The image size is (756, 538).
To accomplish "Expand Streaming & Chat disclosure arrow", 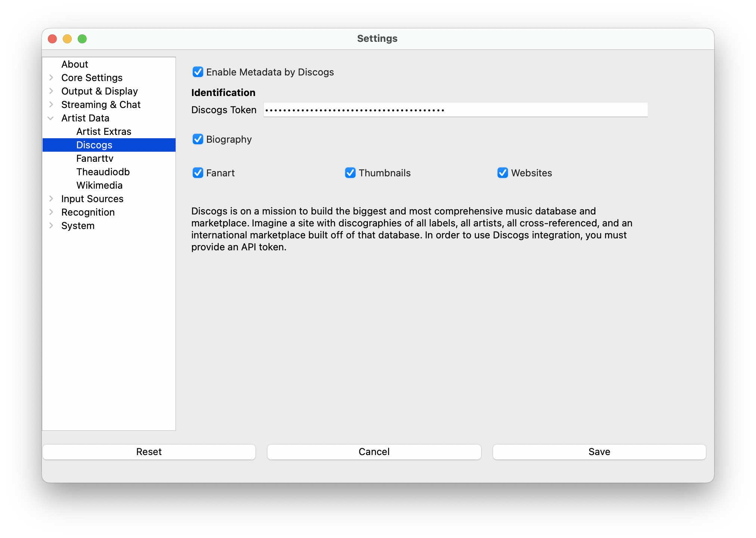I will 51,105.
